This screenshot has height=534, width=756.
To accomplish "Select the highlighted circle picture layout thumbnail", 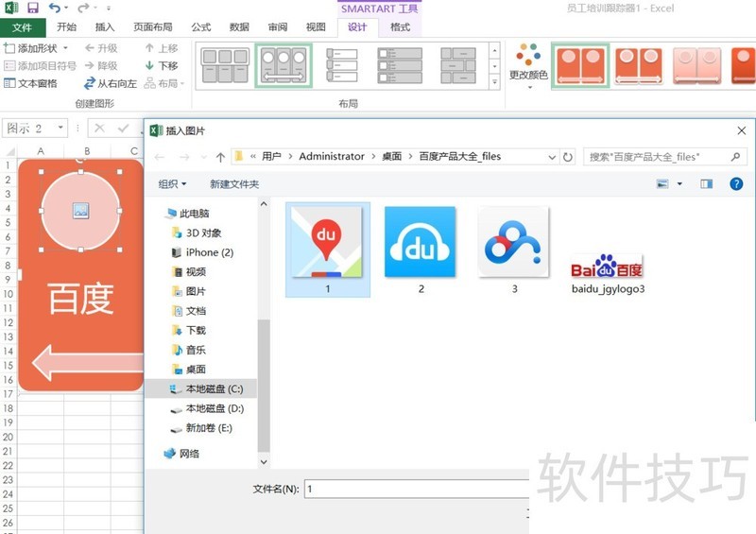I will (x=283, y=65).
